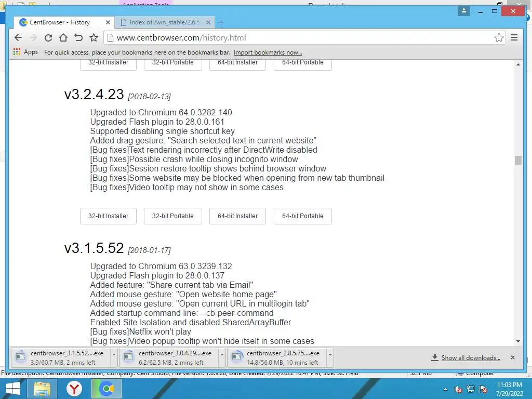Go back using the browser back arrow
Viewport: 532px width, 399px height.
pos(18,37)
